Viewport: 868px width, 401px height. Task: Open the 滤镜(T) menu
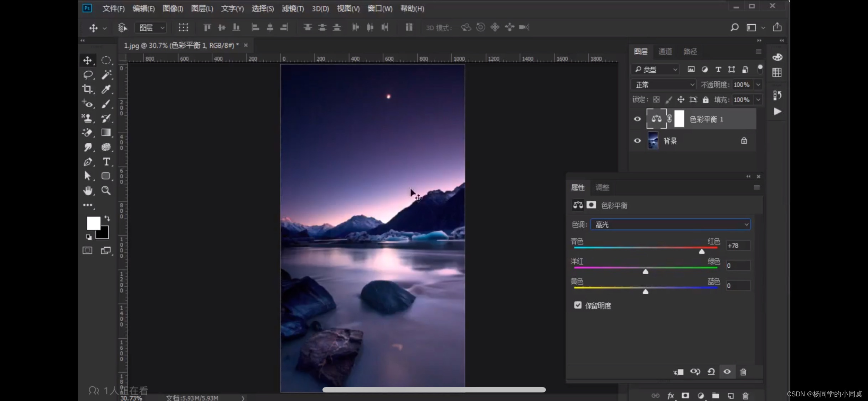[293, 9]
